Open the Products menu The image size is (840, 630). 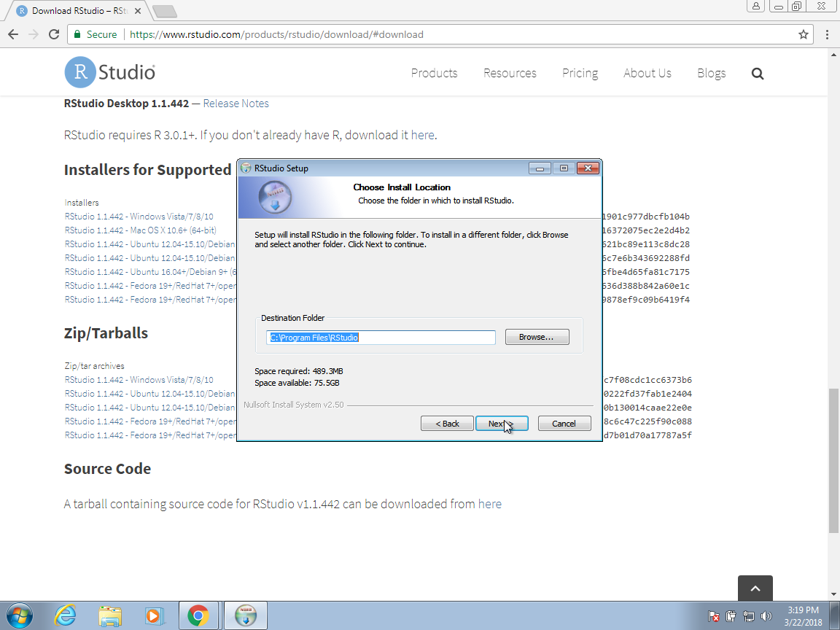[434, 73]
